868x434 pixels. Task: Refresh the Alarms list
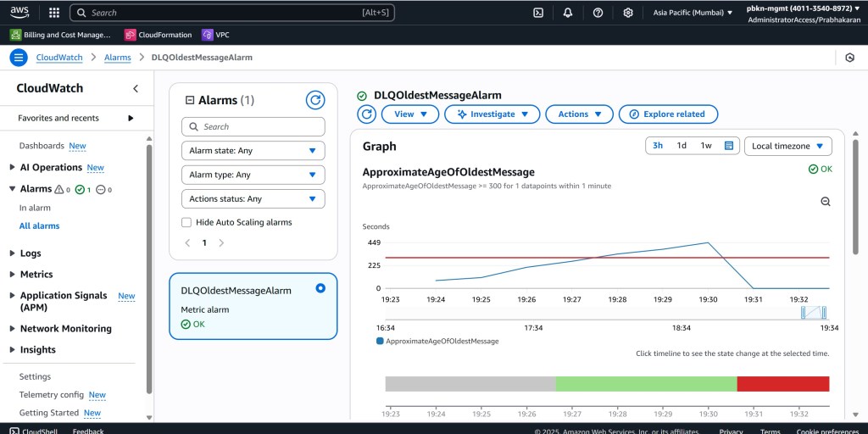[315, 100]
